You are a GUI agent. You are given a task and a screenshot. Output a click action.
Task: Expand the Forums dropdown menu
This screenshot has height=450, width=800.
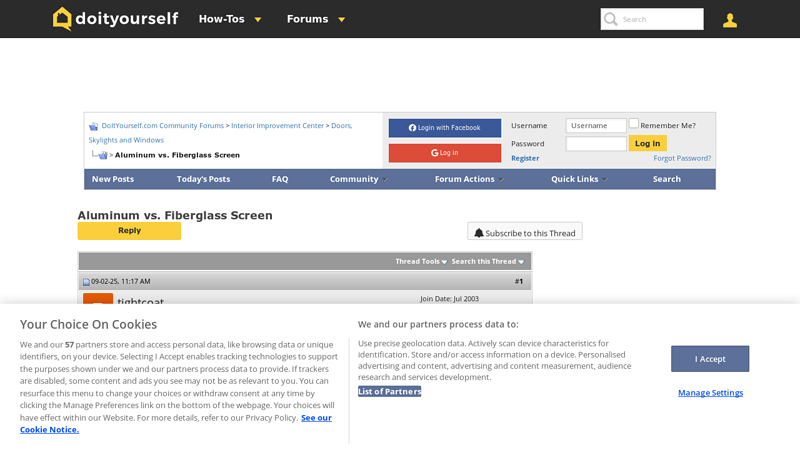tap(316, 19)
